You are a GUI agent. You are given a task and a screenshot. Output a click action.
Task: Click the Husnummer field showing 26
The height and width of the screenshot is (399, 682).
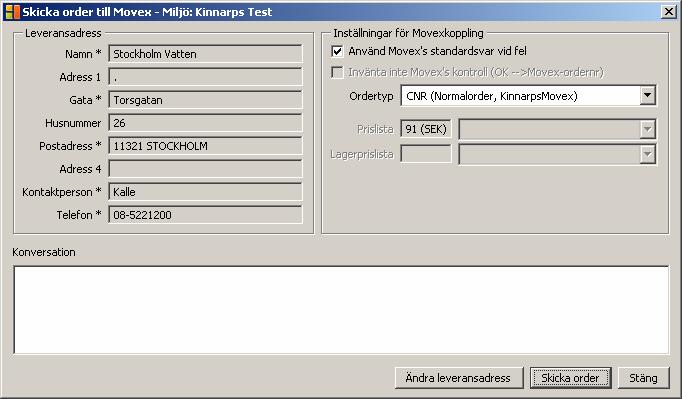pos(205,123)
